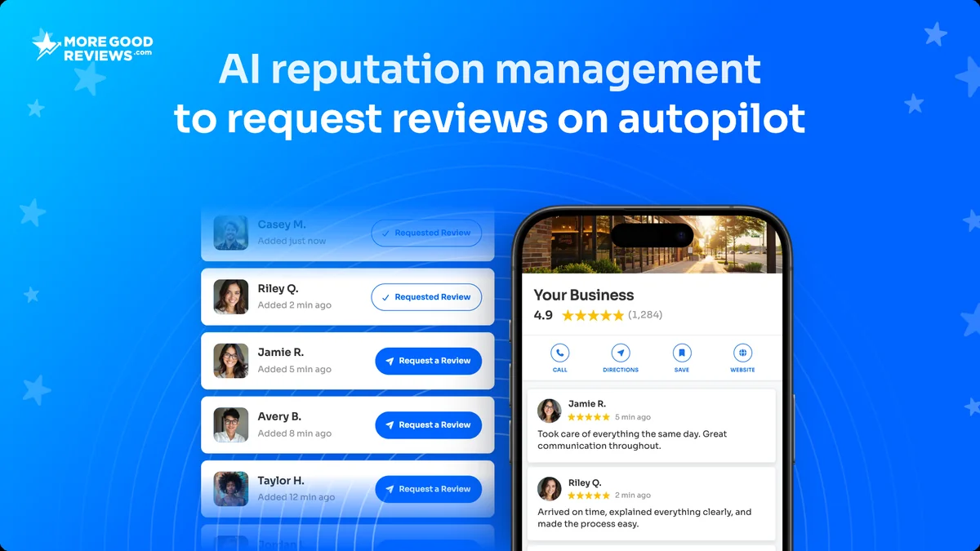This screenshot has height=551, width=980.
Task: Click the 'to request reviews on autopilot' line
Action: tap(490, 118)
